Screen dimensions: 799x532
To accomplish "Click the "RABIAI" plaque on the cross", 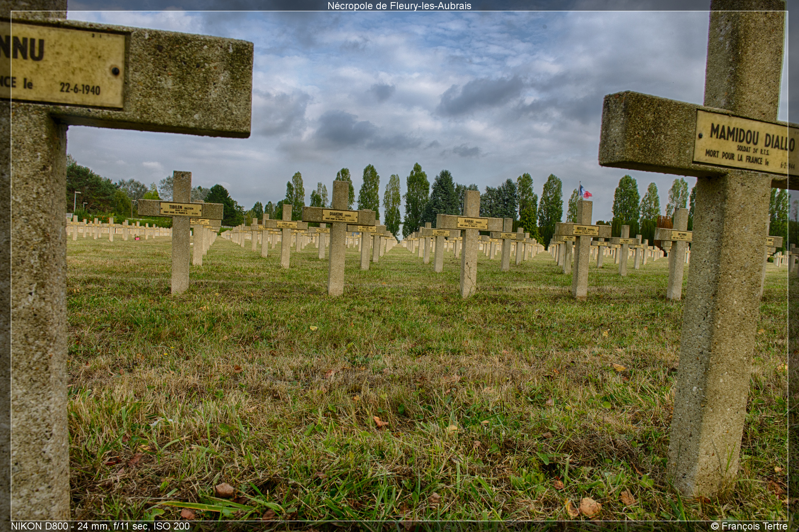I will tap(472, 223).
